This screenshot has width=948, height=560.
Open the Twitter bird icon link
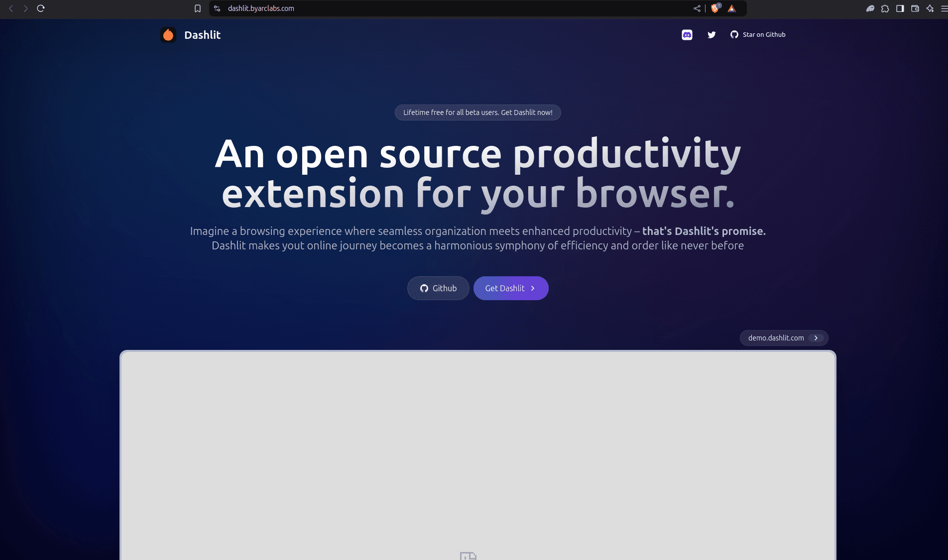pyautogui.click(x=711, y=35)
